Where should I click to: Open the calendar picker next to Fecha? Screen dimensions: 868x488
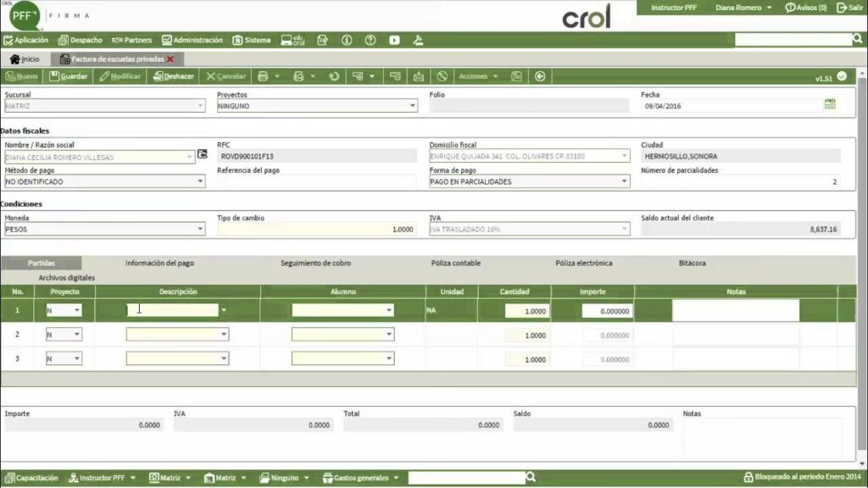point(830,104)
